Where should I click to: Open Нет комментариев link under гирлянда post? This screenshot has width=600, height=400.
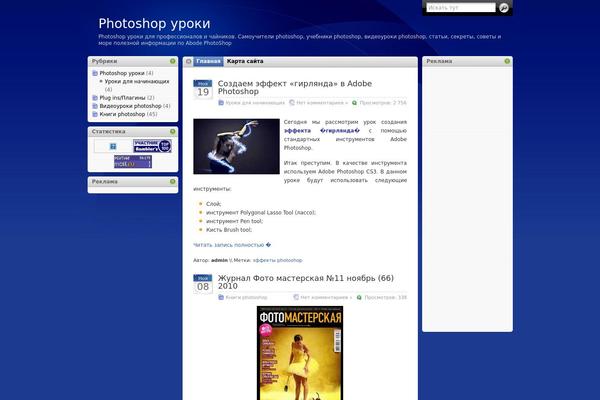coord(322,103)
